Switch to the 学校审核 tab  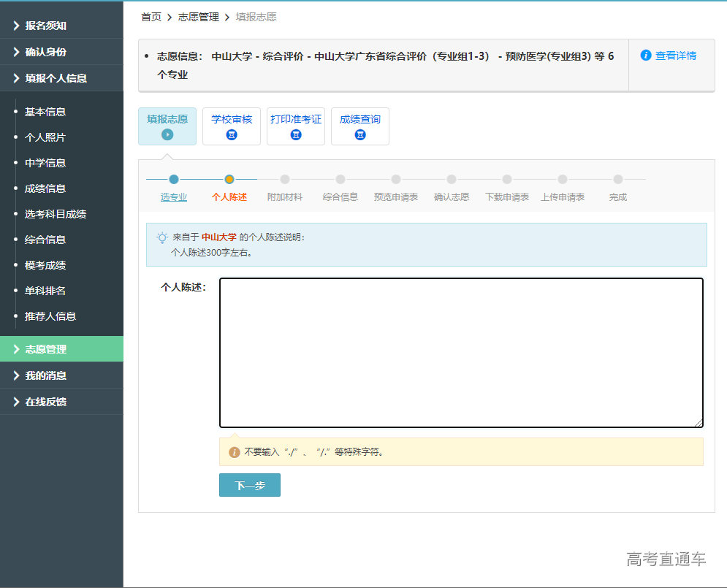pyautogui.click(x=232, y=124)
